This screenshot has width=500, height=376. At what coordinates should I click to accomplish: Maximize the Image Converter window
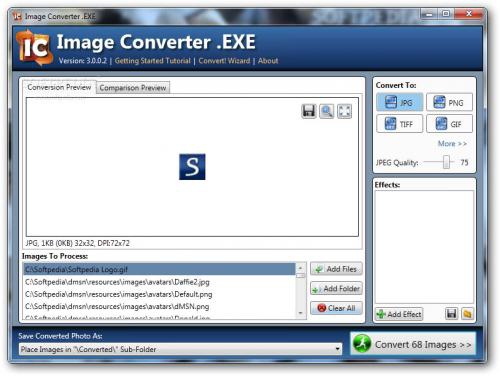[446, 14]
